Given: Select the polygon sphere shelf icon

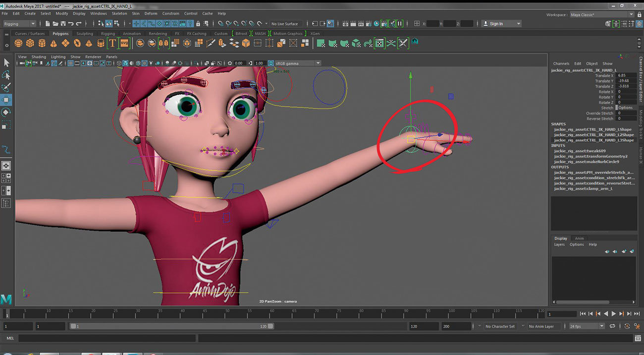Looking at the screenshot, I should tap(18, 44).
